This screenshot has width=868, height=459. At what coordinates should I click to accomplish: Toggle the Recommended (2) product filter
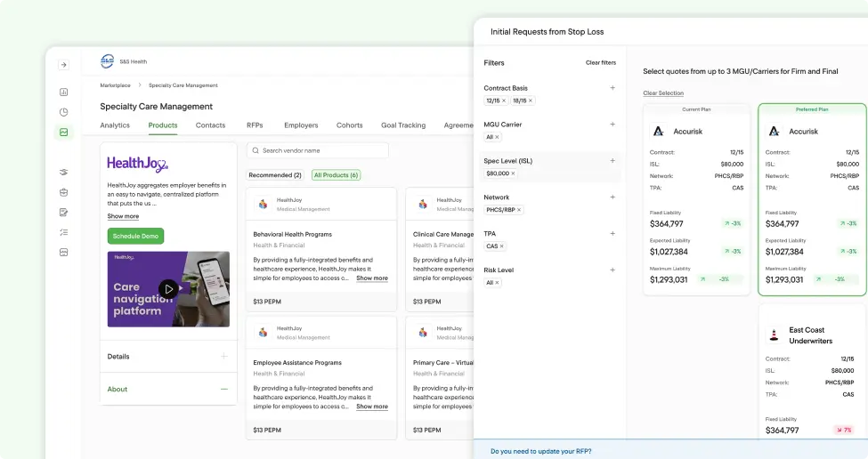(x=275, y=175)
